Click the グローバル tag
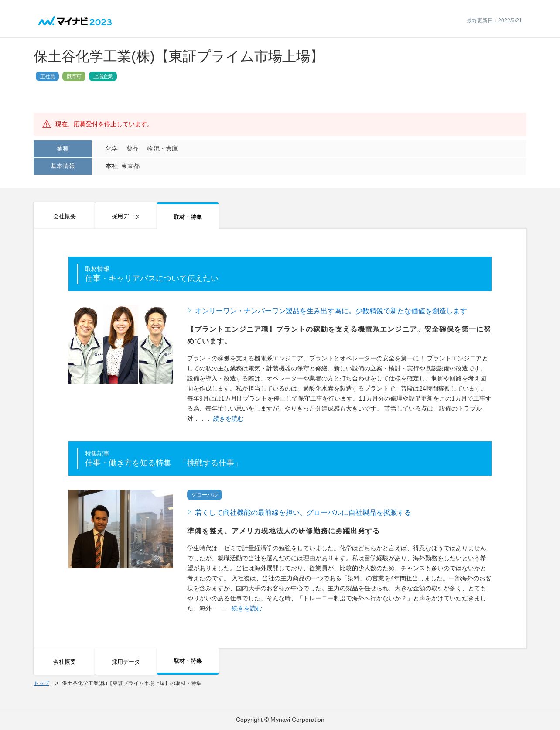Screen dimensions: 560x730 coord(205,495)
